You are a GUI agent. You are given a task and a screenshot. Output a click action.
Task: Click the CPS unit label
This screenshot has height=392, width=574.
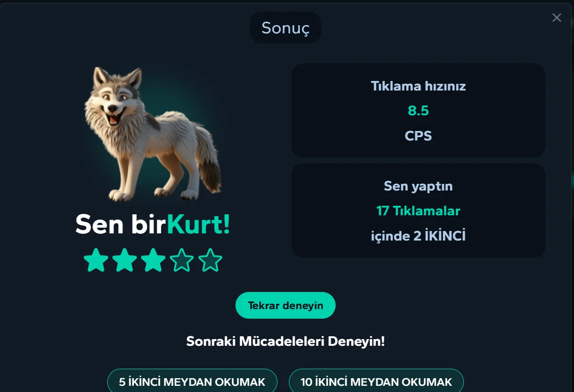tap(418, 136)
